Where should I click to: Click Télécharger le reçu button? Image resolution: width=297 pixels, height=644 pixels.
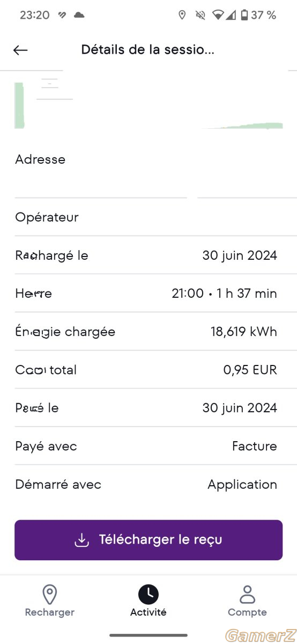click(x=148, y=540)
